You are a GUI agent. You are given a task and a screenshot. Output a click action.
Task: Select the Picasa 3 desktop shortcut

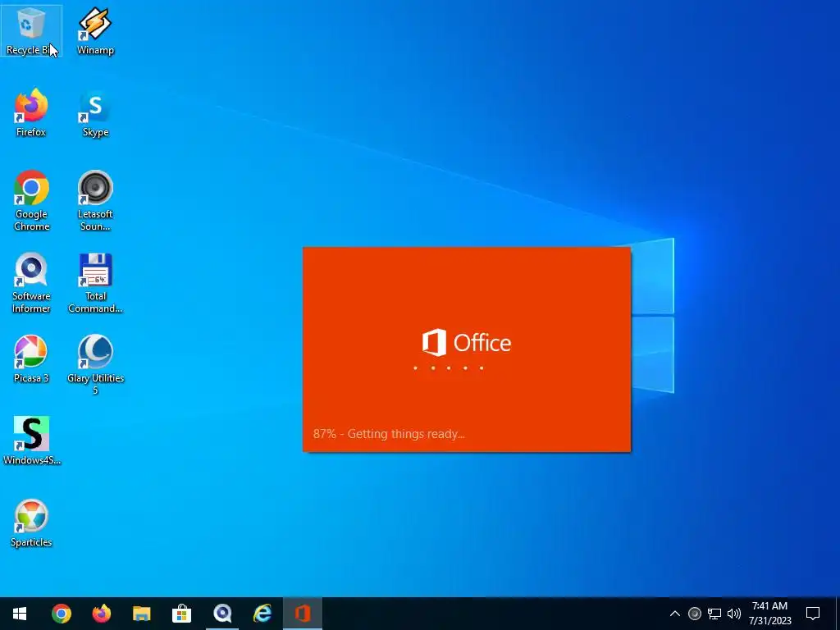pos(31,359)
